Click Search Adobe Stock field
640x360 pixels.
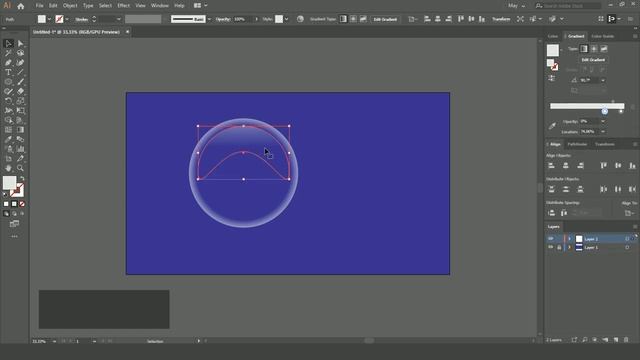click(568, 6)
